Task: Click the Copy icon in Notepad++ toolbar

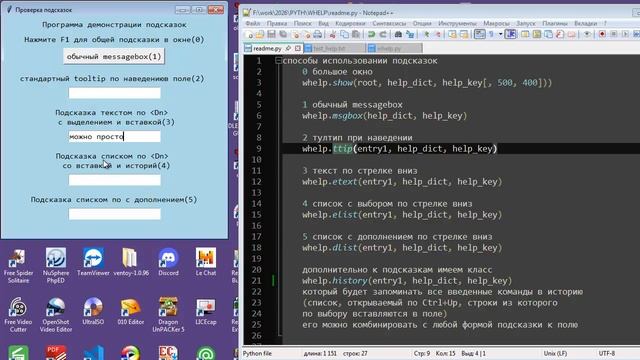Action: (x=344, y=35)
